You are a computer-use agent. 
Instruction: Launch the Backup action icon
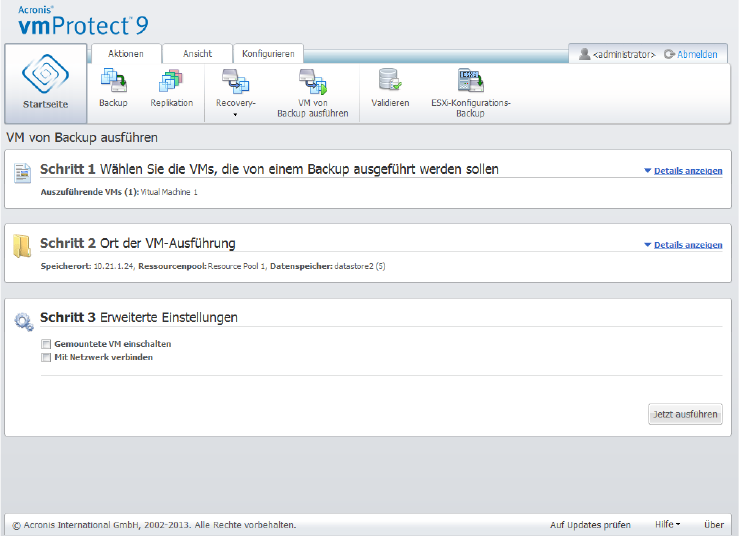tap(113, 80)
